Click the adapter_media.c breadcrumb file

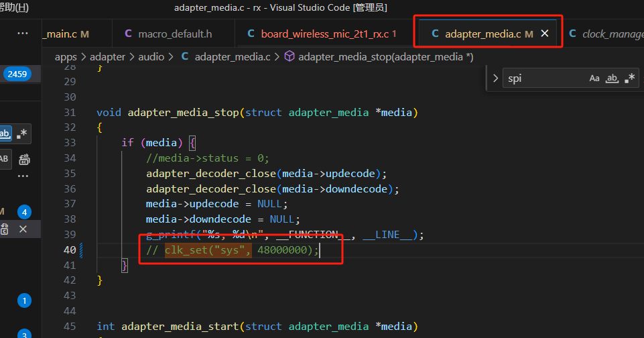(233, 57)
